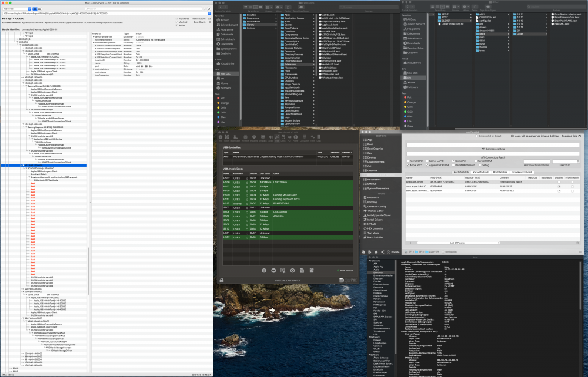Select the Audio icon in Hackintool toolbar
The height and width of the screenshot is (377, 588).
coord(270,138)
